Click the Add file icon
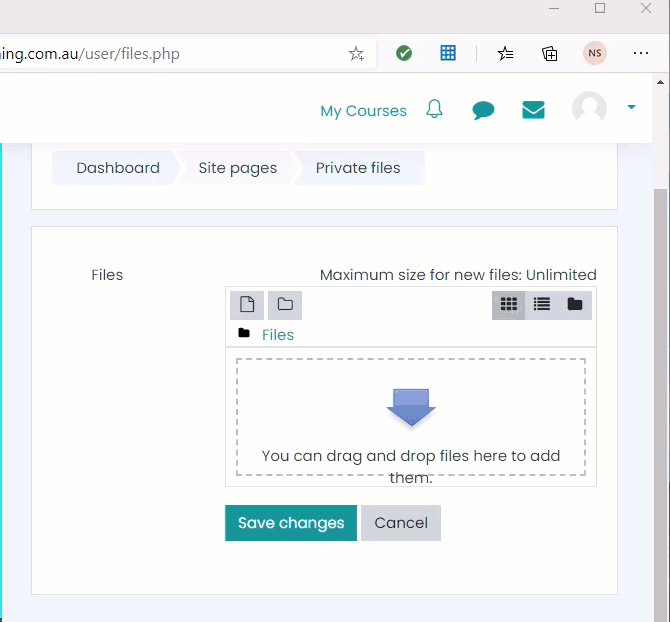The height and width of the screenshot is (622, 670). click(x=247, y=305)
